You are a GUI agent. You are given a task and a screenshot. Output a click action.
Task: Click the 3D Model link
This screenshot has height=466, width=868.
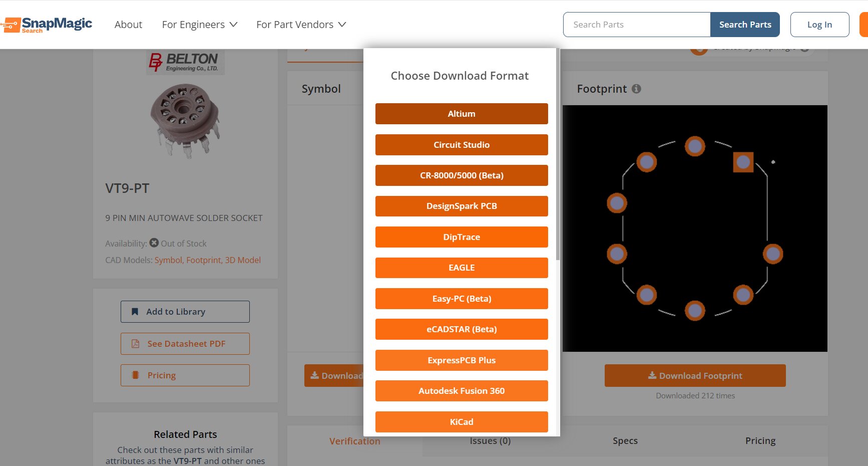(243, 260)
